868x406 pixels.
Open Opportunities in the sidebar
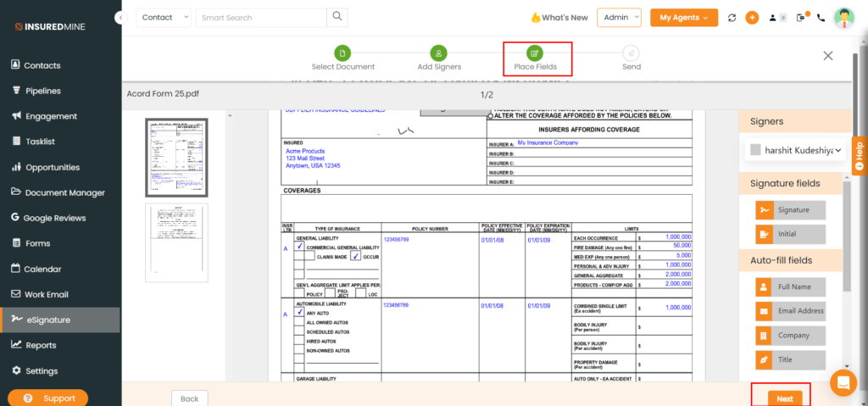click(46, 167)
